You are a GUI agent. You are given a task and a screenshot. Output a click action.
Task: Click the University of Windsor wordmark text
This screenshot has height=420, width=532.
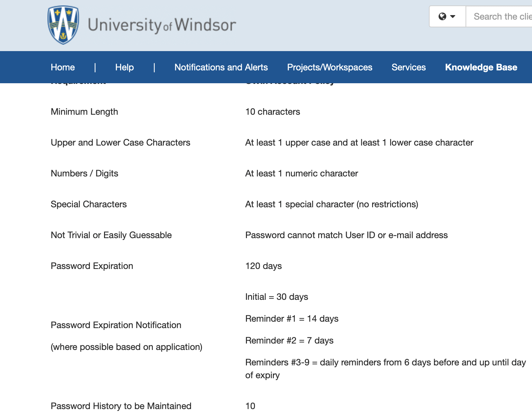coord(162,25)
